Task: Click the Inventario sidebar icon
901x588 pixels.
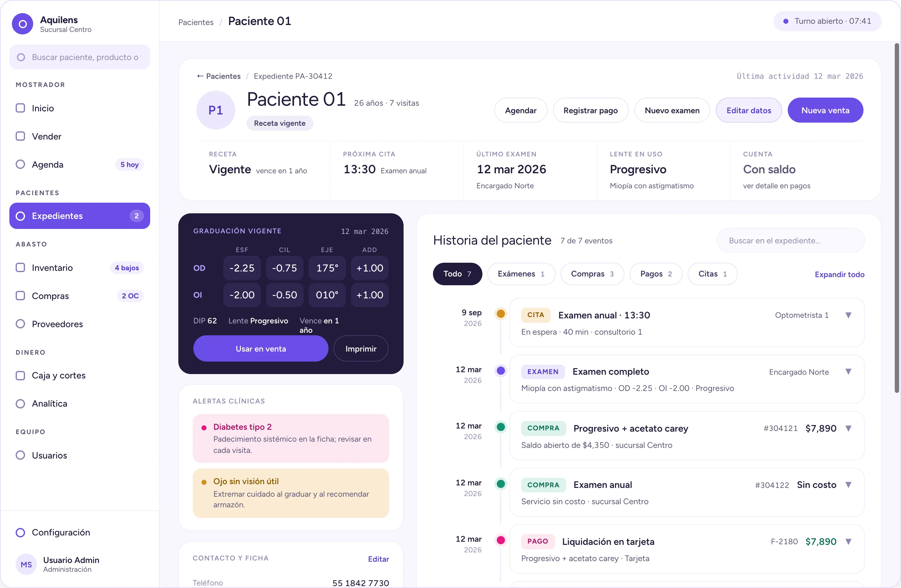Action: click(x=20, y=267)
